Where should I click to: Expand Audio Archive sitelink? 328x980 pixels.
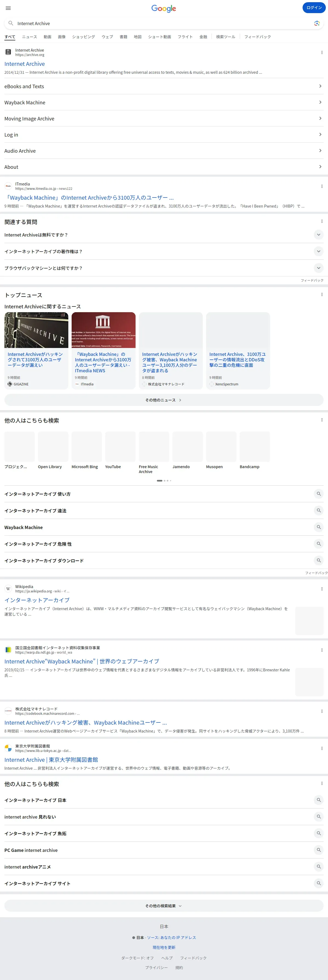pyautogui.click(x=164, y=151)
